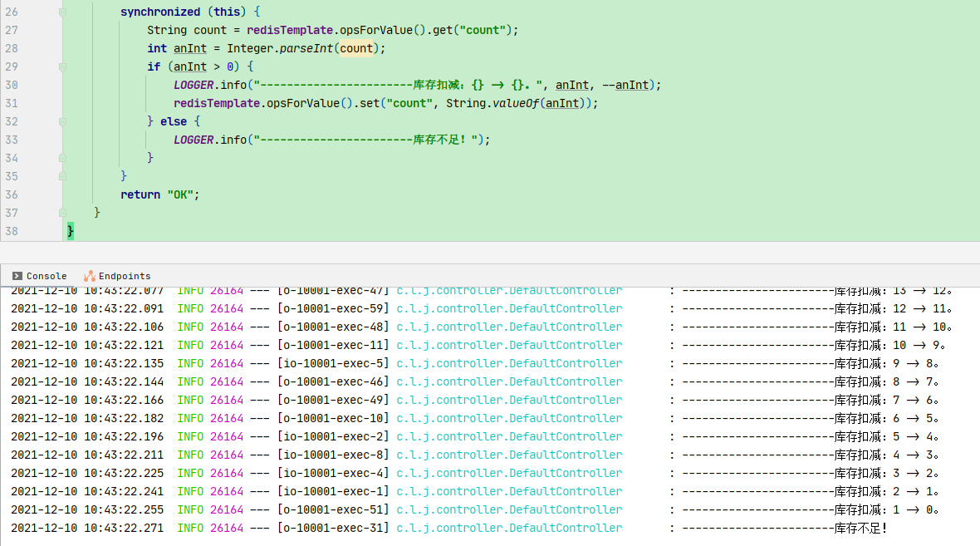This screenshot has height=546, width=980.
Task: Click the parseInt method call
Action: pos(306,48)
